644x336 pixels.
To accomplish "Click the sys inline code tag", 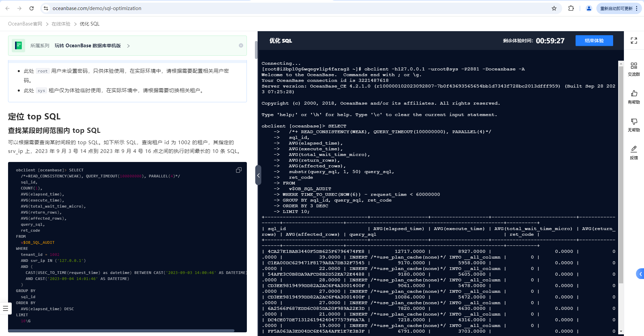I will [x=41, y=91].
